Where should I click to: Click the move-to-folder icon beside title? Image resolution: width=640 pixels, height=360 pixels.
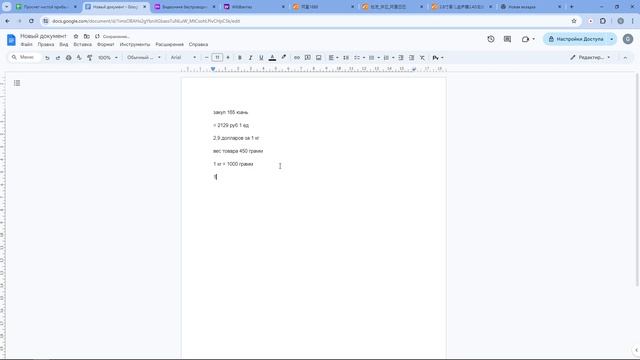(x=87, y=36)
